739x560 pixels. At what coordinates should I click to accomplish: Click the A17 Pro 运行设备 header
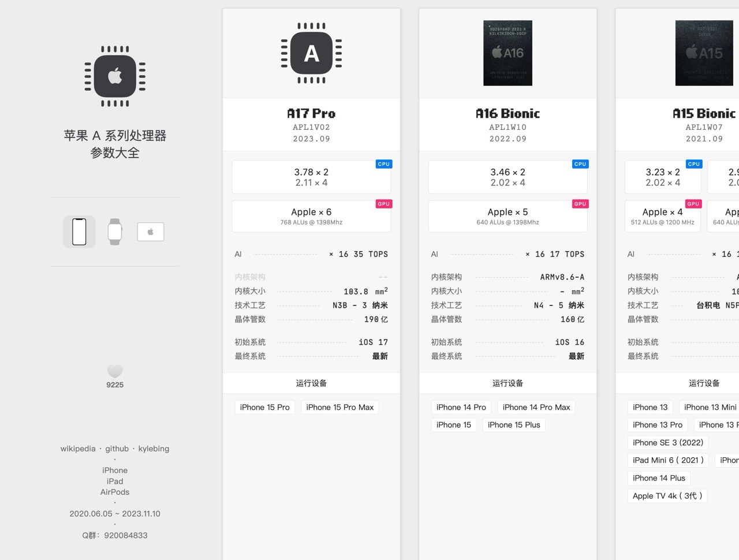[x=311, y=383]
